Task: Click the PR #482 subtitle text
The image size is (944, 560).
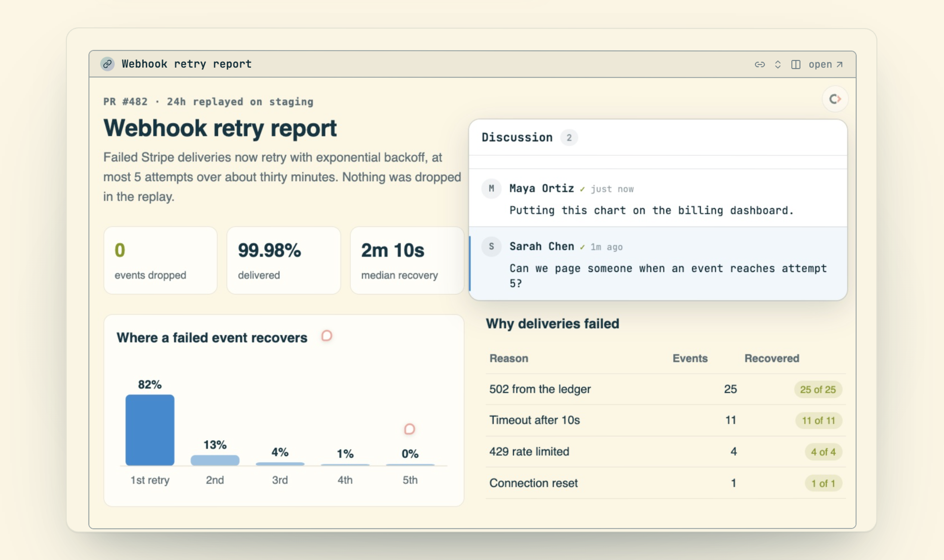Action: click(208, 102)
